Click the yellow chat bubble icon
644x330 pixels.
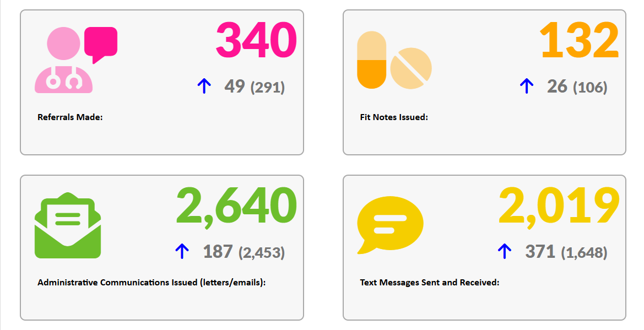[x=390, y=225]
